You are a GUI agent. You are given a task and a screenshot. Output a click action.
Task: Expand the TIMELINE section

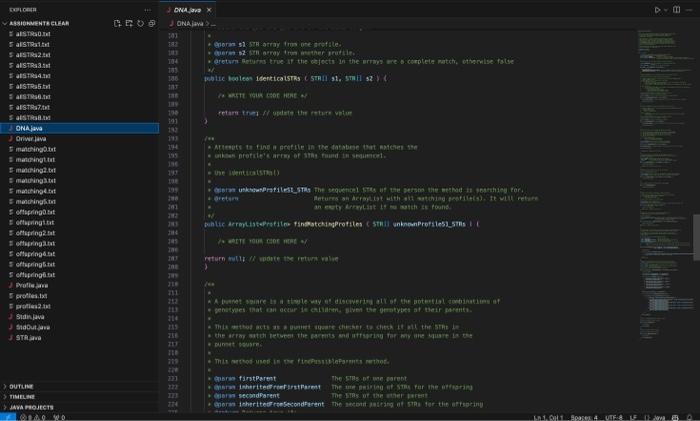point(79,396)
